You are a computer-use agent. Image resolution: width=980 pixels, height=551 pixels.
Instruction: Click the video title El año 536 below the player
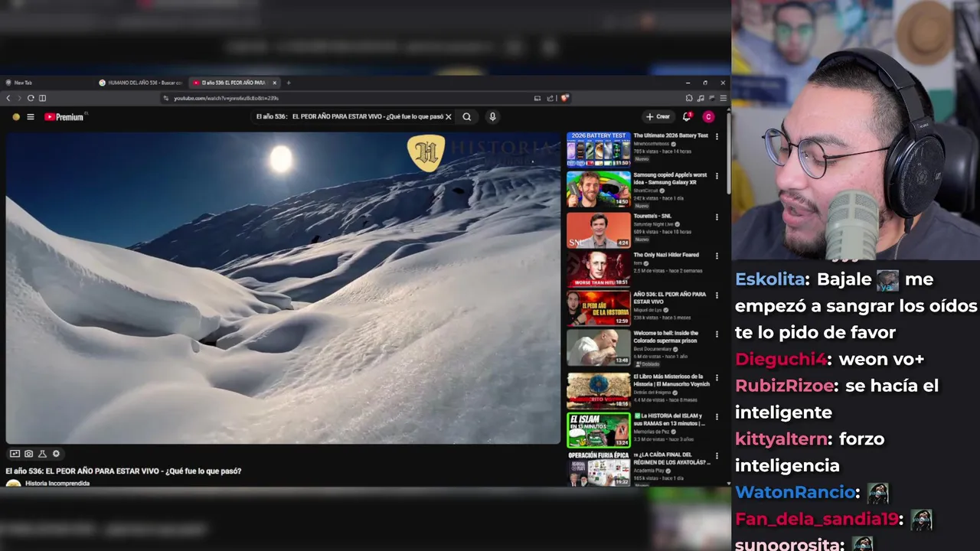coord(123,471)
